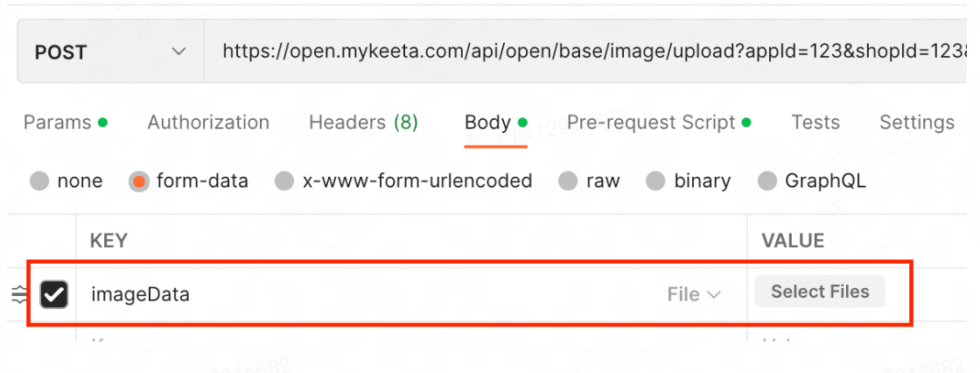Open the Tests tab
980x373 pixels.
(815, 122)
